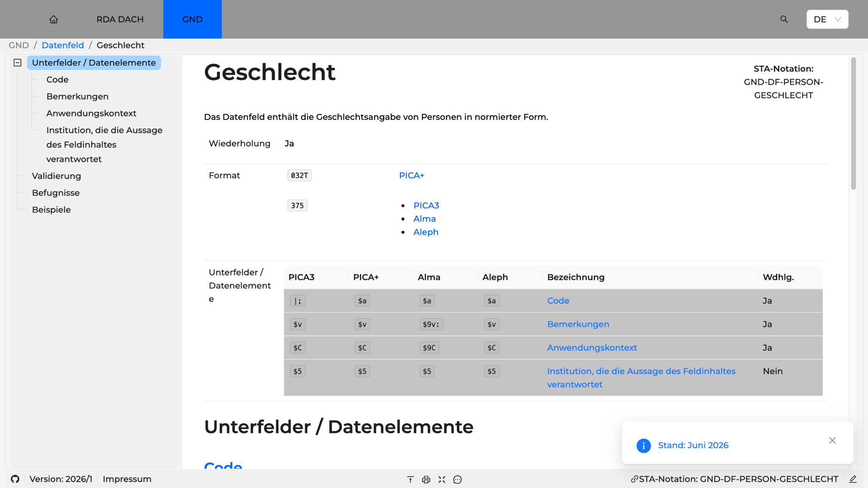
Task: Switch to the RDA DACH tab
Action: [120, 19]
